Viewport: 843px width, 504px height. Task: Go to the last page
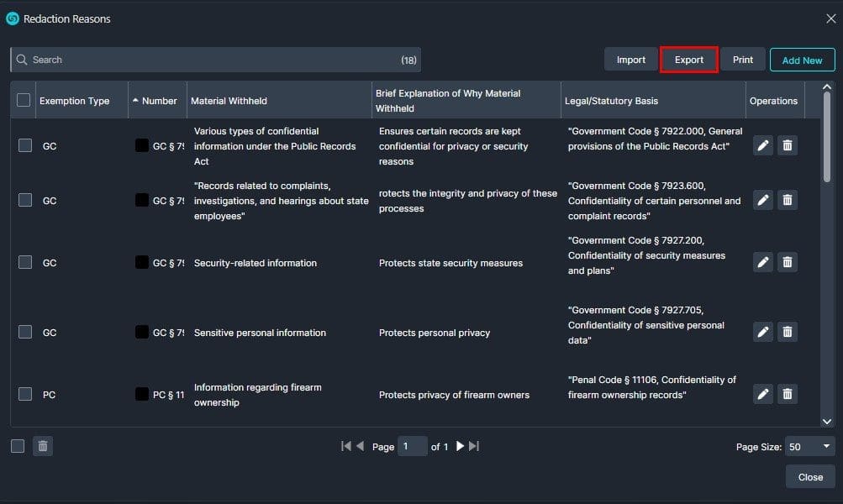pyautogui.click(x=474, y=446)
